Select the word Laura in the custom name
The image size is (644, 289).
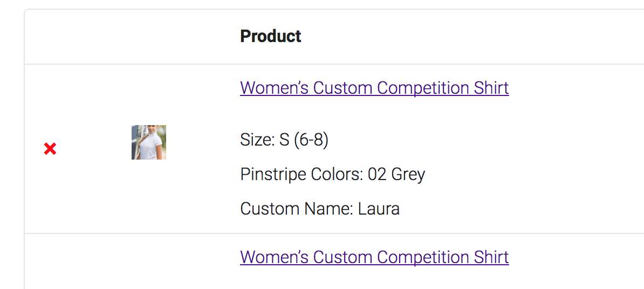pos(379,209)
